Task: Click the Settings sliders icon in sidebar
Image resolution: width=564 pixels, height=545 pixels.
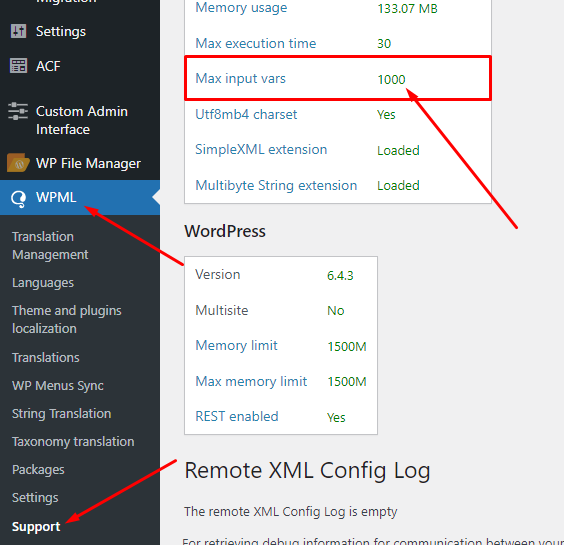Action: pos(18,31)
